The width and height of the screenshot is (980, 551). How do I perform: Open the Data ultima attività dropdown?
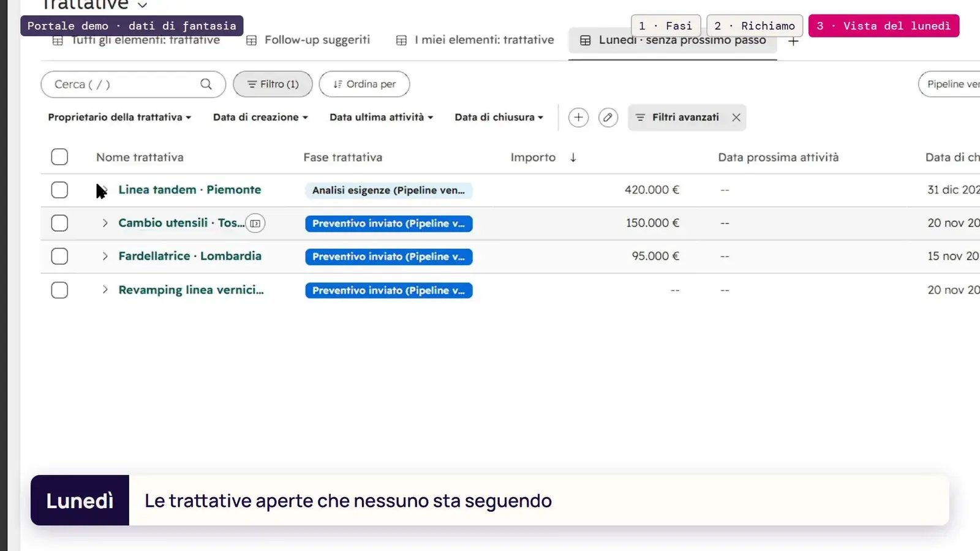point(381,117)
